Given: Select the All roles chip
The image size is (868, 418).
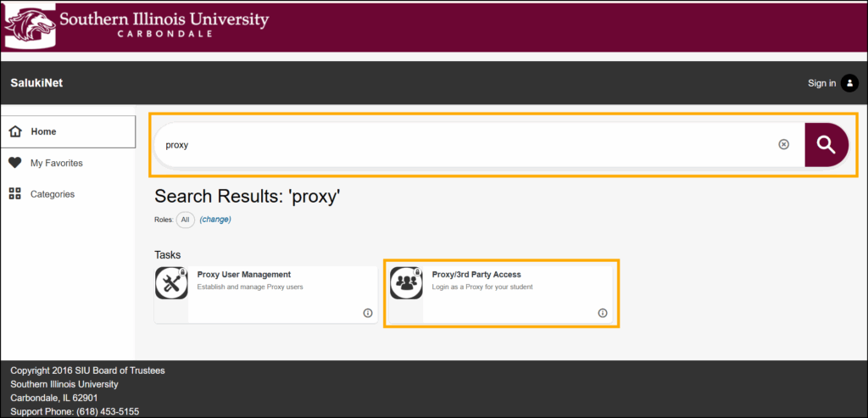Looking at the screenshot, I should [185, 220].
